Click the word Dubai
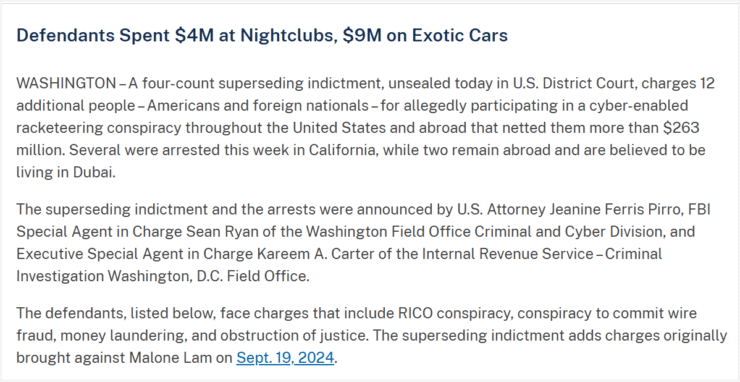This screenshot has width=740, height=382. pyautogui.click(x=93, y=172)
